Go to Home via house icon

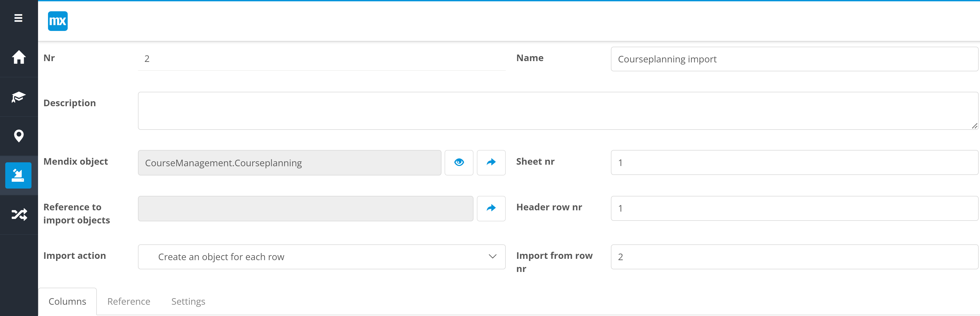pos(19,57)
